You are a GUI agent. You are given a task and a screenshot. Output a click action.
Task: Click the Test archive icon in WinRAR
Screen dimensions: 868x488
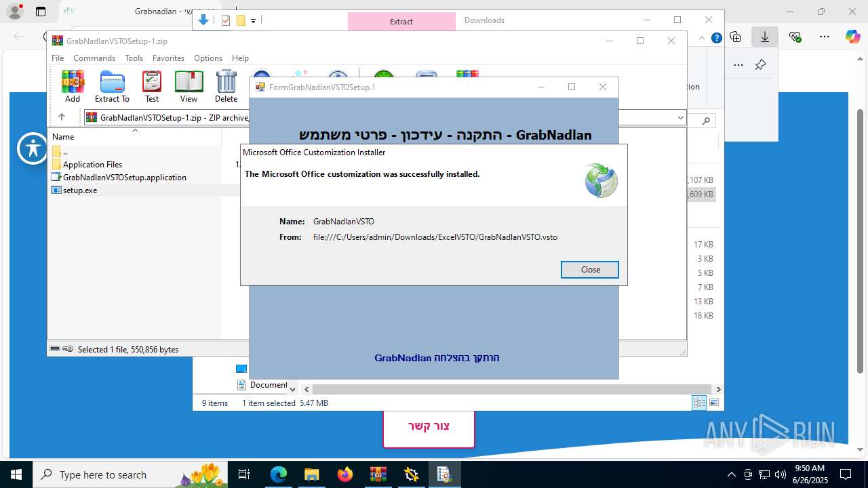152,86
